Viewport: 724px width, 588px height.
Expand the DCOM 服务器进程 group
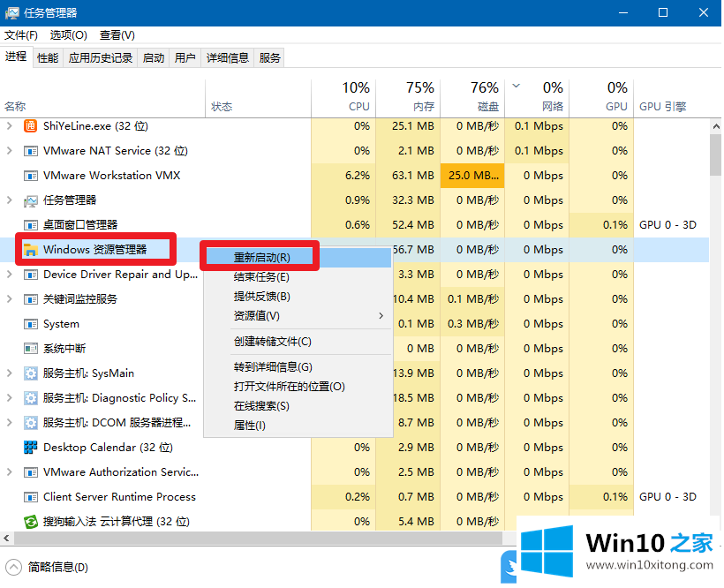pos(9,423)
